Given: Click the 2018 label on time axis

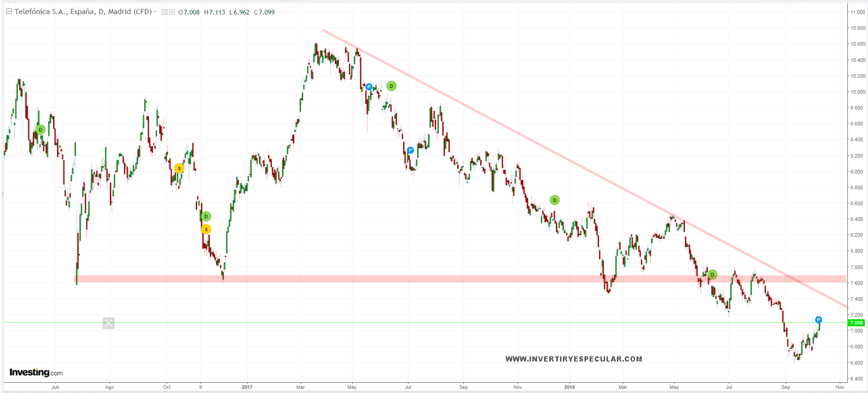Looking at the screenshot, I should click(569, 387).
